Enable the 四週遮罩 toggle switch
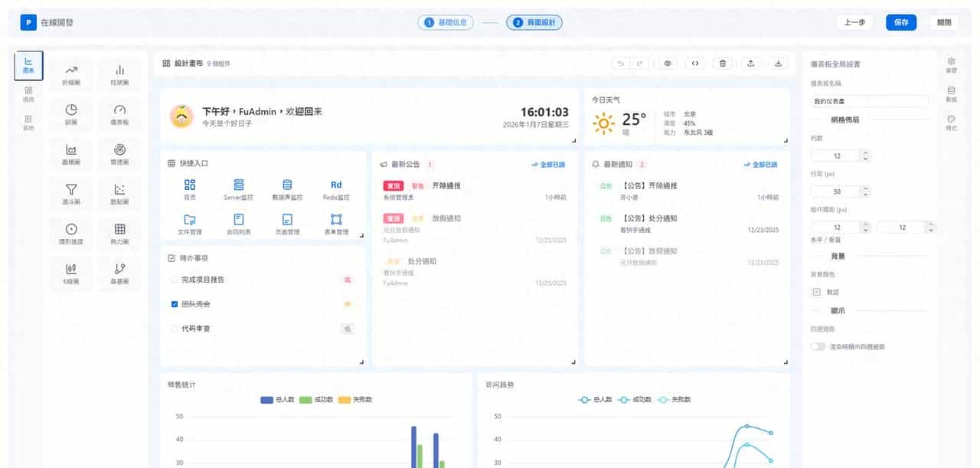Screen dimensions: 980x468 click(818, 347)
